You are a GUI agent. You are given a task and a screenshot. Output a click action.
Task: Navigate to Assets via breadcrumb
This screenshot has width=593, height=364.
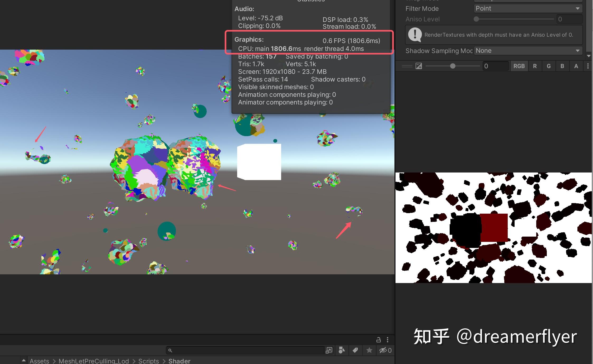point(39,361)
